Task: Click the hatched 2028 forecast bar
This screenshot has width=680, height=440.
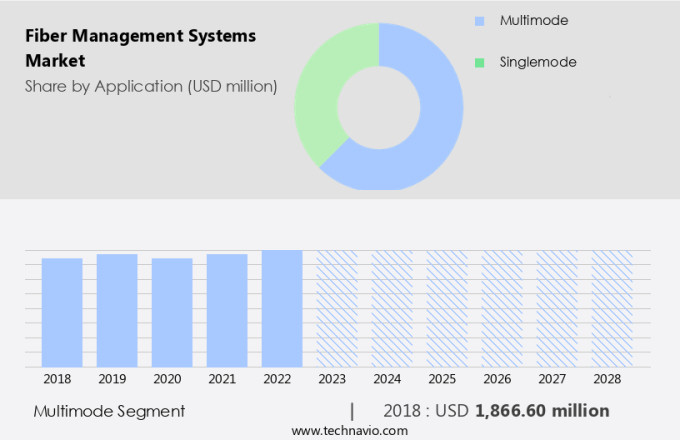Action: point(612,308)
